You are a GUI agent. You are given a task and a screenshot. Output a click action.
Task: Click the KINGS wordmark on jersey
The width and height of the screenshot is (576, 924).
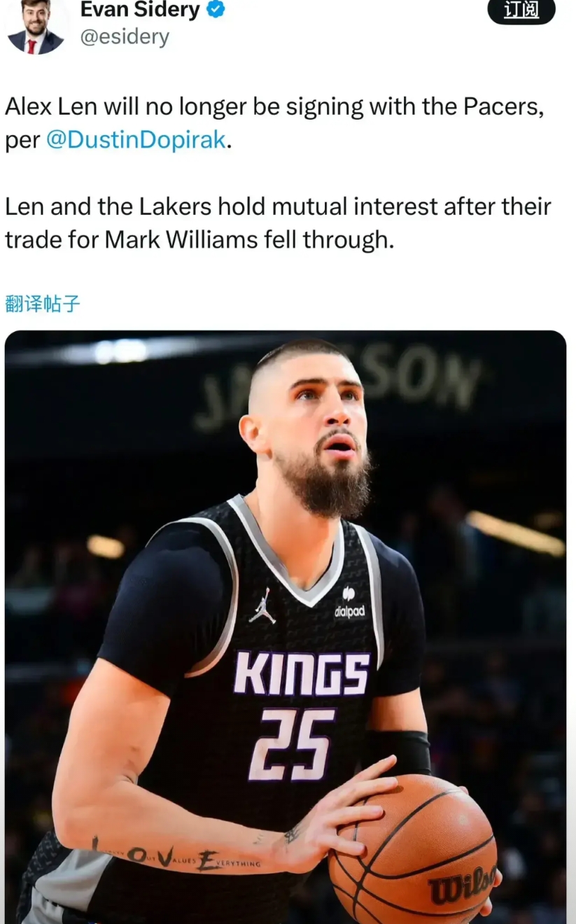tap(302, 674)
